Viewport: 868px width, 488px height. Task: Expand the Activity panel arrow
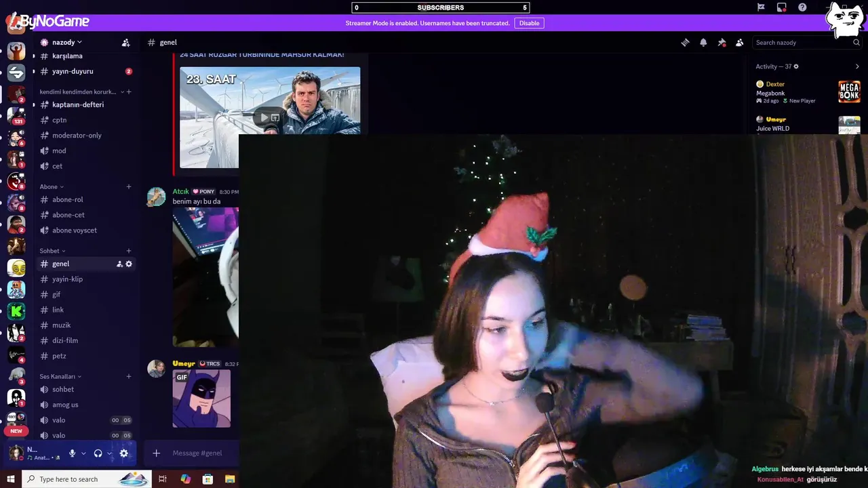(857, 66)
